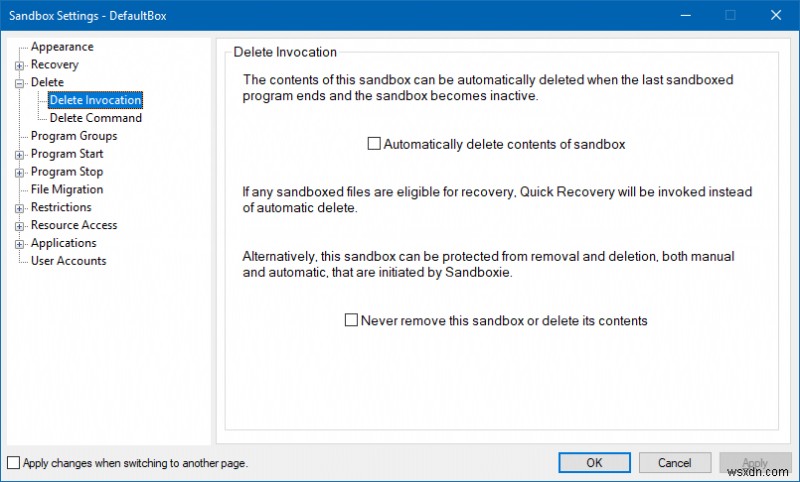Open the Appearance settings page
Screen dimensions: 800x482
[62, 47]
